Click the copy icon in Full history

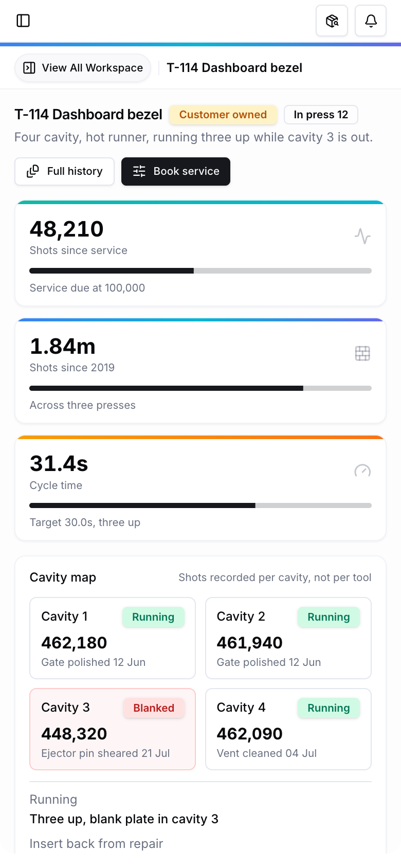pyautogui.click(x=33, y=171)
